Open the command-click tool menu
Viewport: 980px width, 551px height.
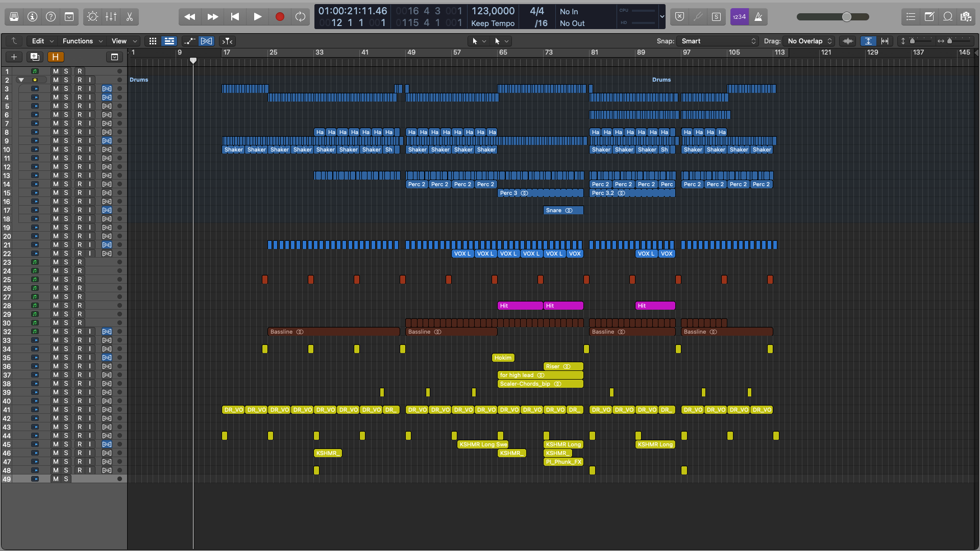point(502,41)
